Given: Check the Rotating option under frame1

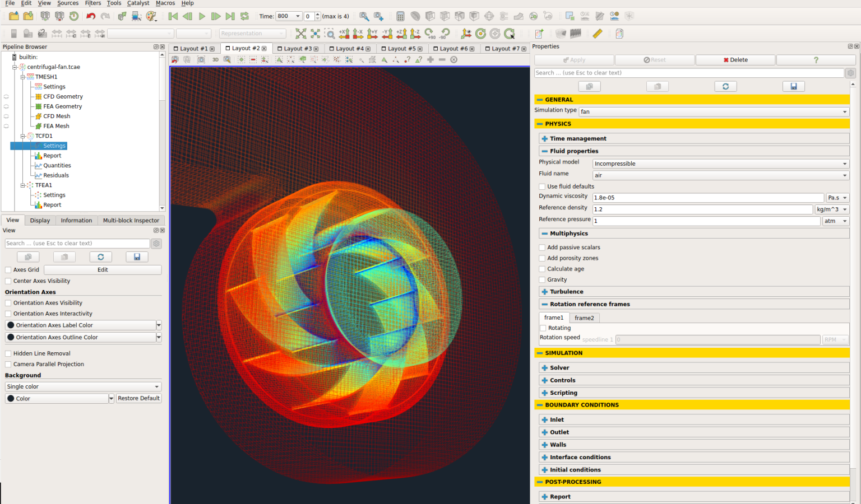Looking at the screenshot, I should [x=543, y=328].
